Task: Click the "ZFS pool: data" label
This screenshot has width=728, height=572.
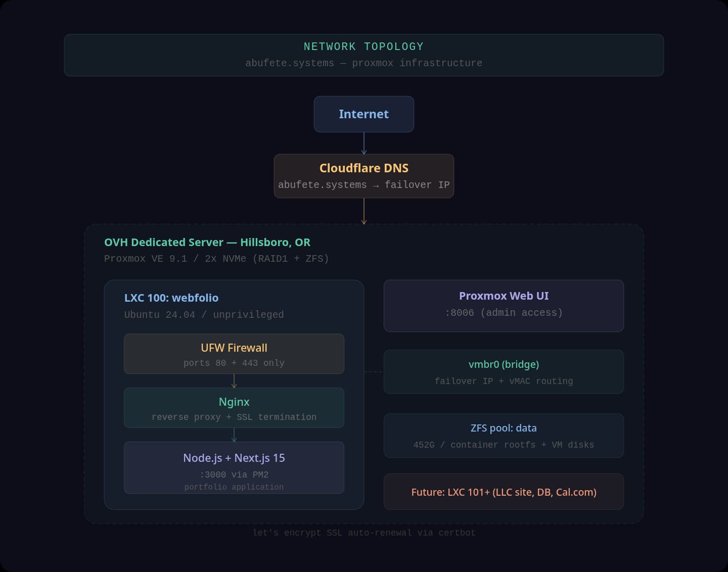Action: [504, 428]
